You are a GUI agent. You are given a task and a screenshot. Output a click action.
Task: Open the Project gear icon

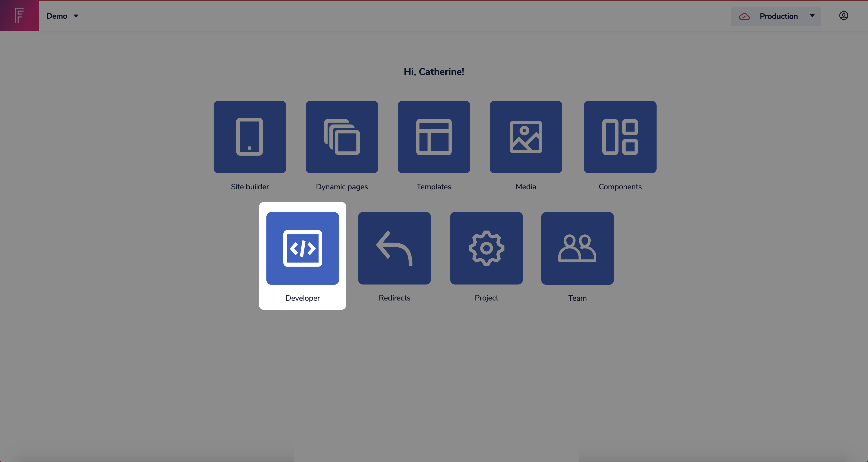(x=486, y=248)
